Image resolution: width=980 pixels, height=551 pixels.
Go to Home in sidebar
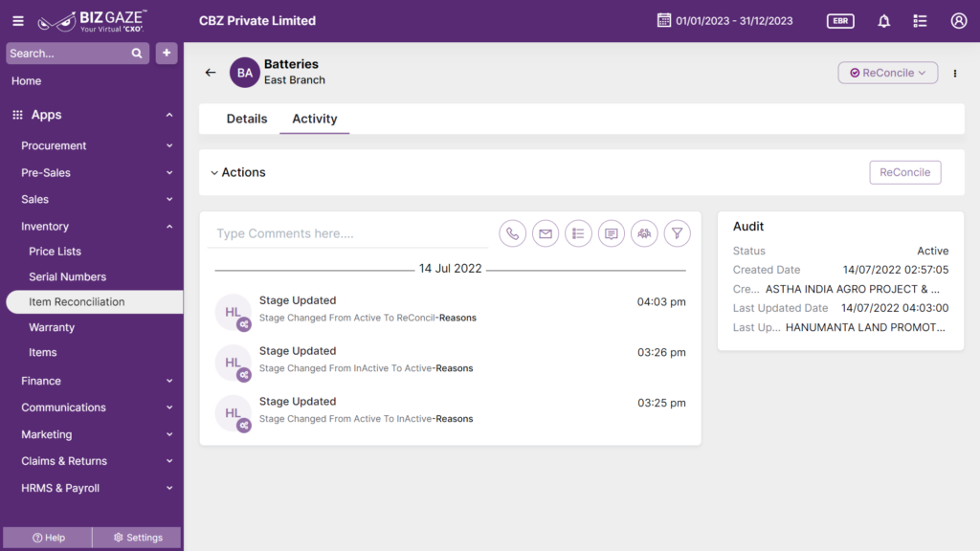pyautogui.click(x=26, y=80)
